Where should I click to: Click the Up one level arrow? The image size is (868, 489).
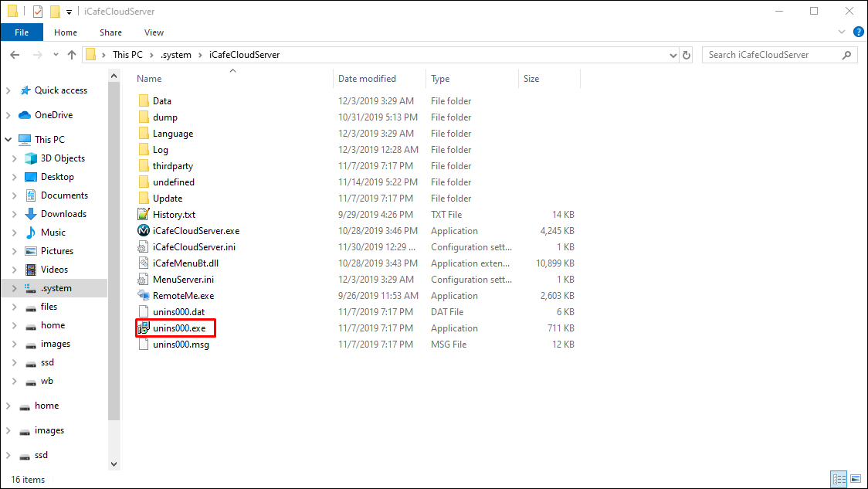[72, 55]
